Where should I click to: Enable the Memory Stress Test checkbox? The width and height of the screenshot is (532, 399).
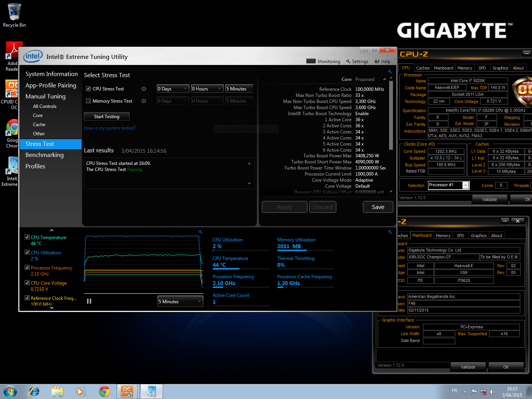tap(89, 101)
